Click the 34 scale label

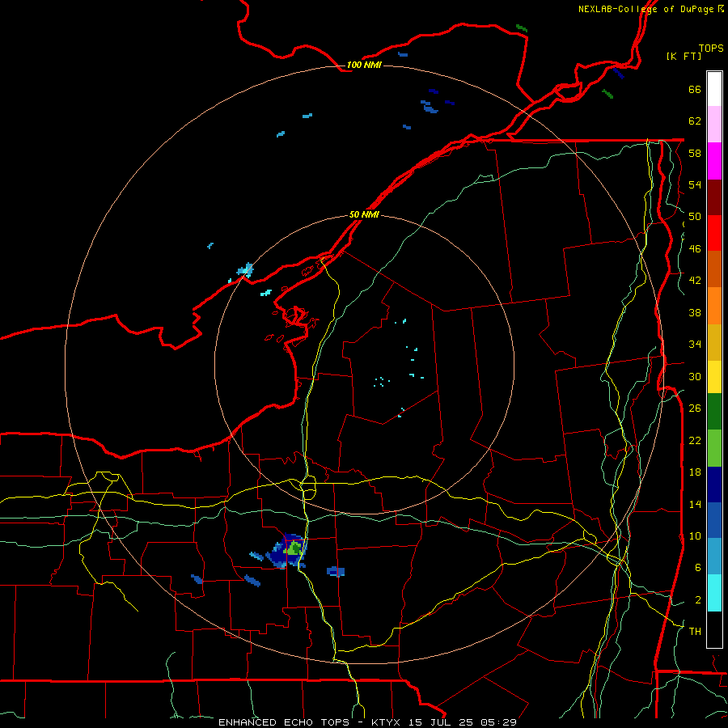pos(695,345)
